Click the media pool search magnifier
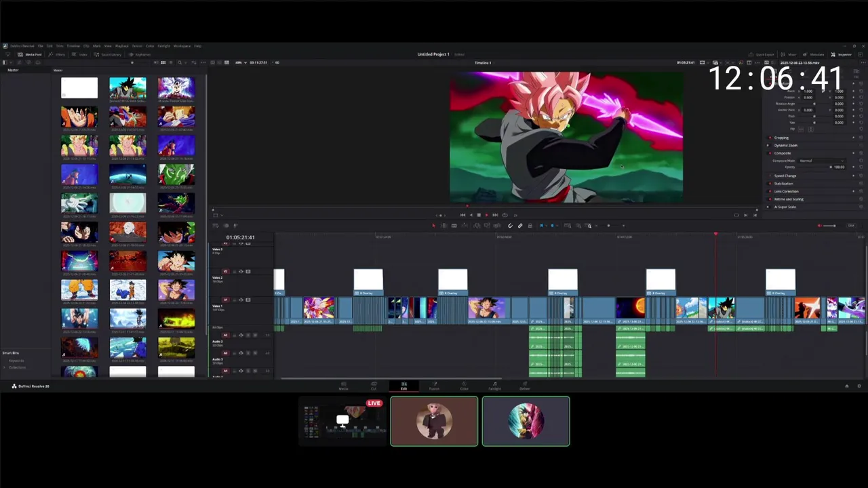Image resolution: width=868 pixels, height=488 pixels. click(180, 62)
